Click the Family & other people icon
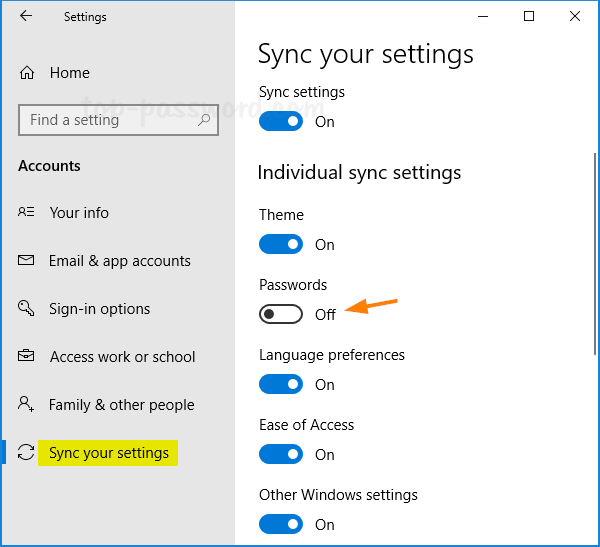 point(27,405)
